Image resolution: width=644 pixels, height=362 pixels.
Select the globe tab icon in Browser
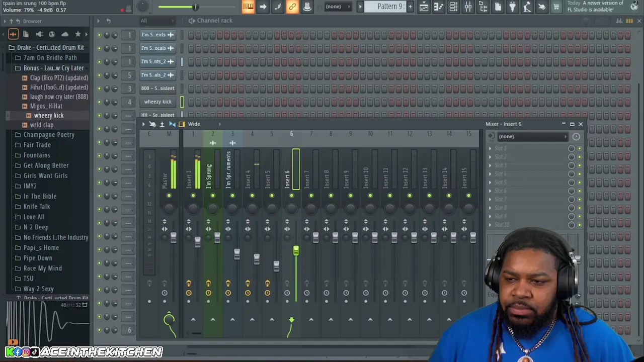[x=52, y=34]
